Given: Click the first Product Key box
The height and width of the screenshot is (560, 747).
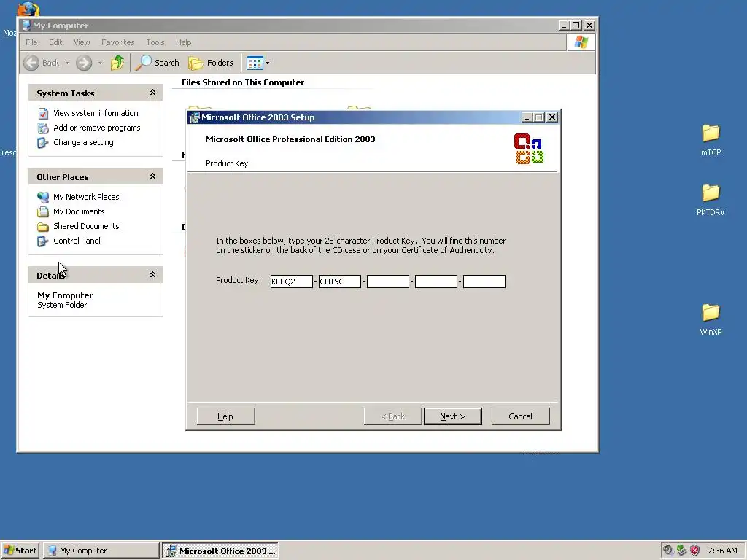Looking at the screenshot, I should tap(292, 281).
